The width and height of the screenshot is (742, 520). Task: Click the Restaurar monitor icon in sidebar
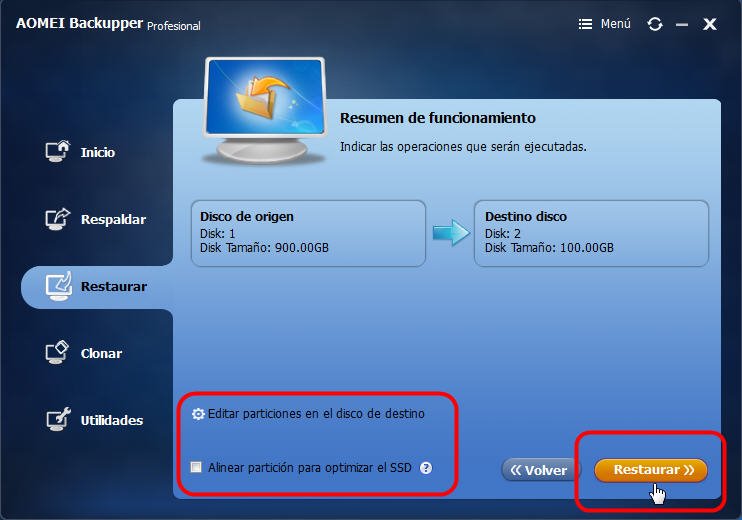tap(59, 286)
